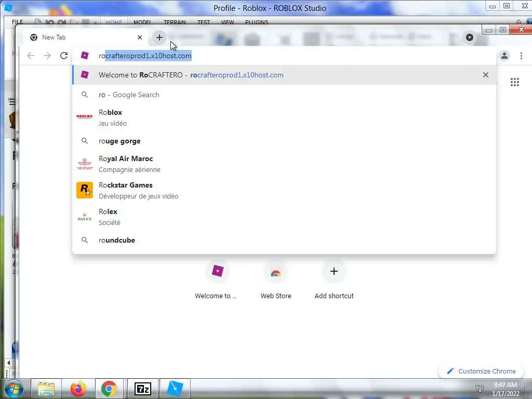Click the Chrome taskbar icon

109,389
